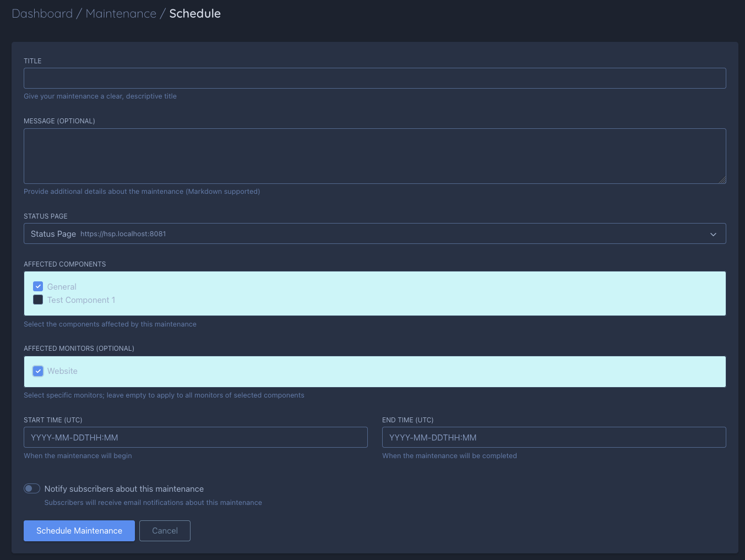Check the Test Component 1 checkbox
The height and width of the screenshot is (560, 745).
(37, 300)
